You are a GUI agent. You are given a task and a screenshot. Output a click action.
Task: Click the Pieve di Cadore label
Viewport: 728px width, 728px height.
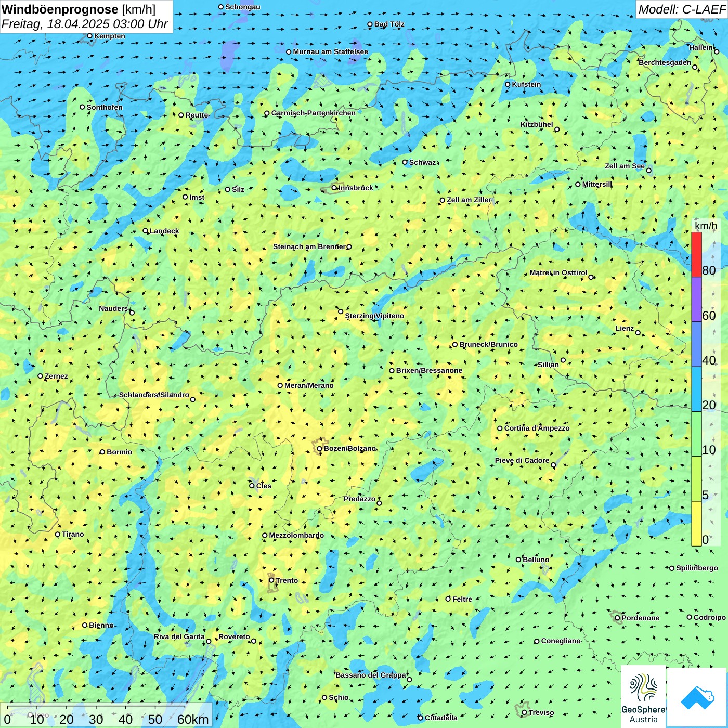pyautogui.click(x=522, y=460)
